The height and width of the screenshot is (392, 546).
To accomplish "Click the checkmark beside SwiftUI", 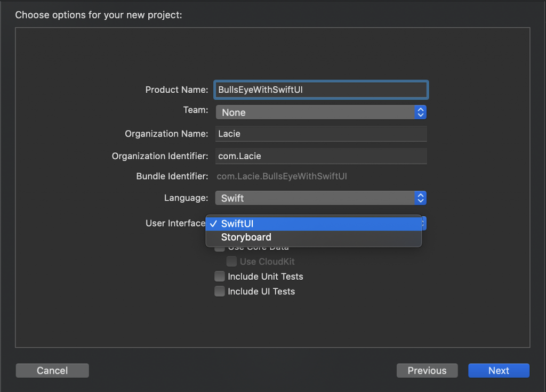I will click(213, 224).
